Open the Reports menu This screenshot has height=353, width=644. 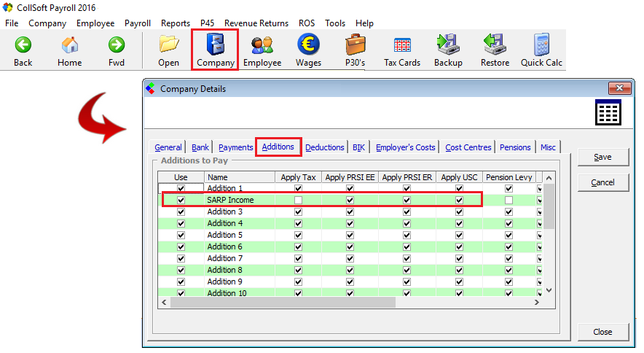tap(175, 23)
